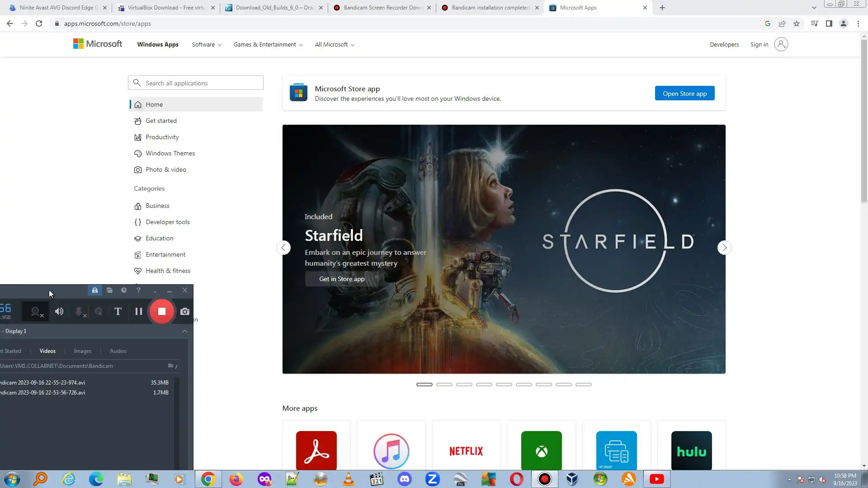The height and width of the screenshot is (488, 868).
Task: Pause the Bandicam recording
Action: pos(139,311)
